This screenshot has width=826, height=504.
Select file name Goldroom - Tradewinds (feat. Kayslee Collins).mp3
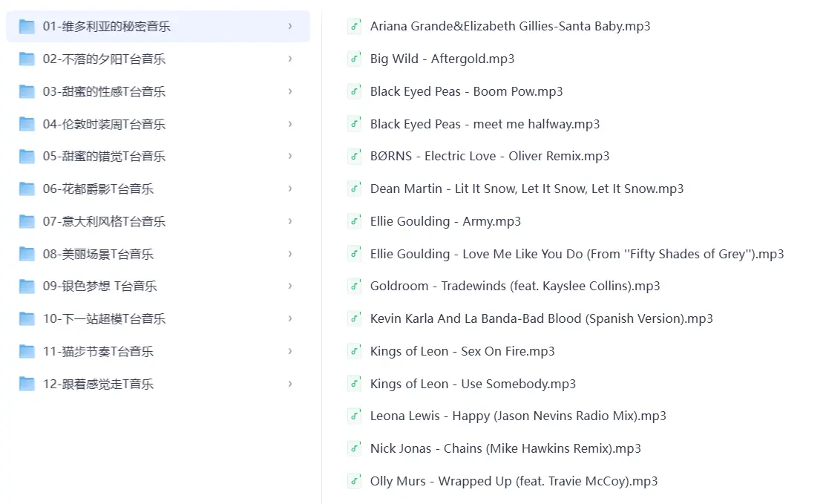pyautogui.click(x=515, y=287)
